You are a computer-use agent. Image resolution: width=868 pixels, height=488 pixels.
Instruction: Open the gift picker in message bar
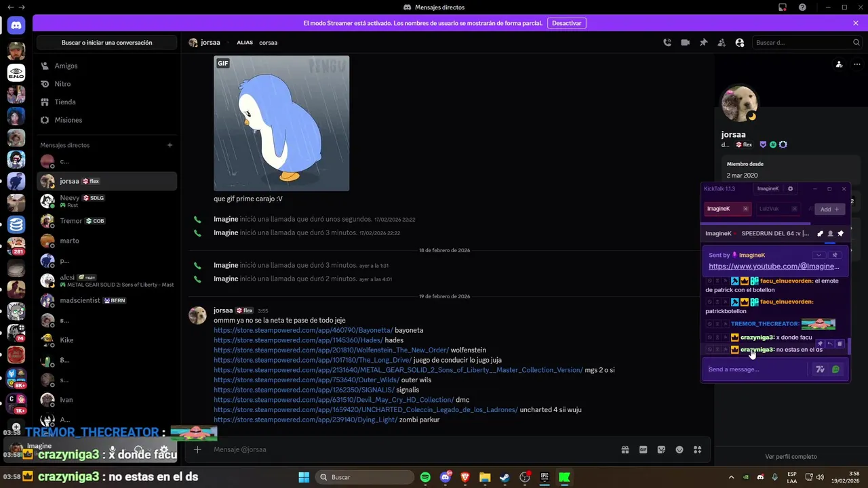tap(625, 449)
